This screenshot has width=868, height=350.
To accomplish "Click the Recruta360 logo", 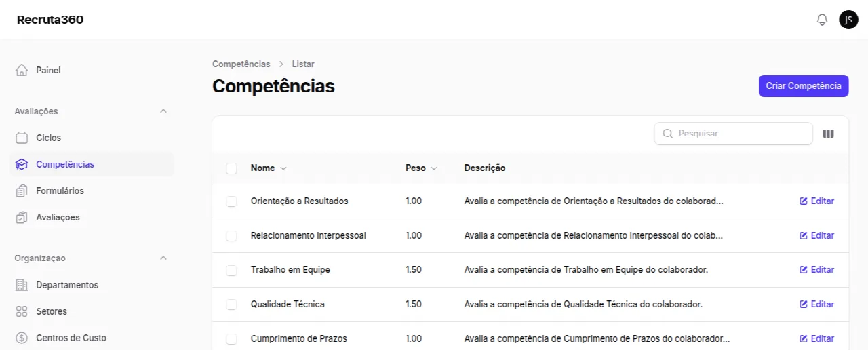I will coord(50,20).
